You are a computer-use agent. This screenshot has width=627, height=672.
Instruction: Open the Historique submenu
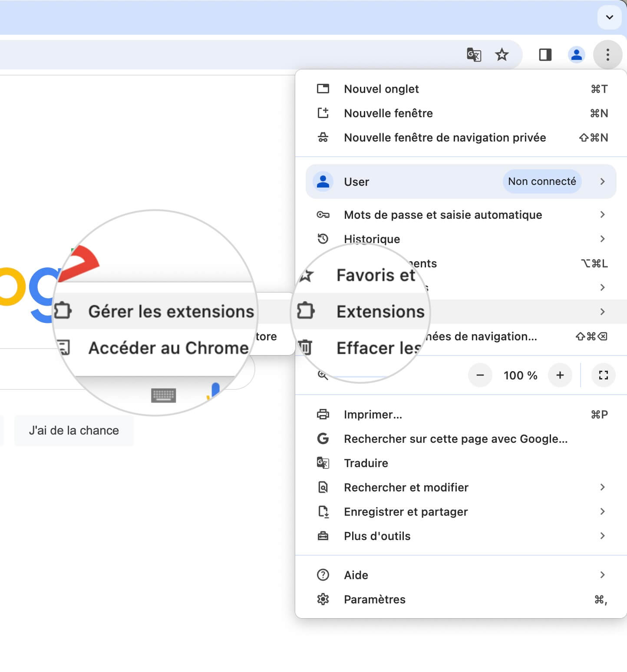coord(461,239)
